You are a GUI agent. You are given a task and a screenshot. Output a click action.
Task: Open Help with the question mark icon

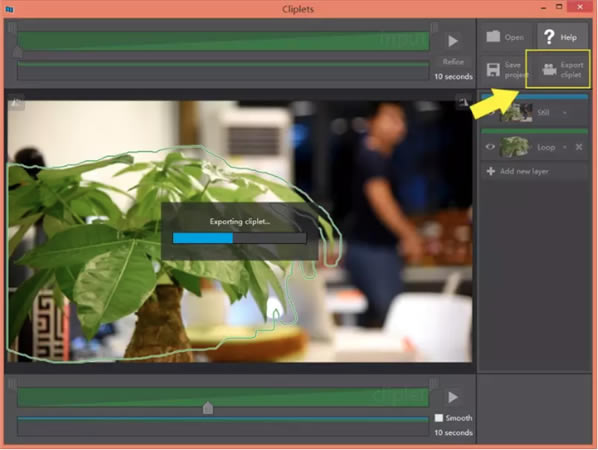(x=549, y=37)
